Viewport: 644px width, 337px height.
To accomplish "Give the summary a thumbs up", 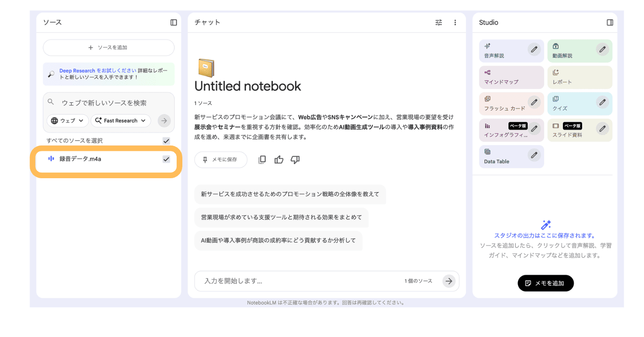I will click(279, 160).
